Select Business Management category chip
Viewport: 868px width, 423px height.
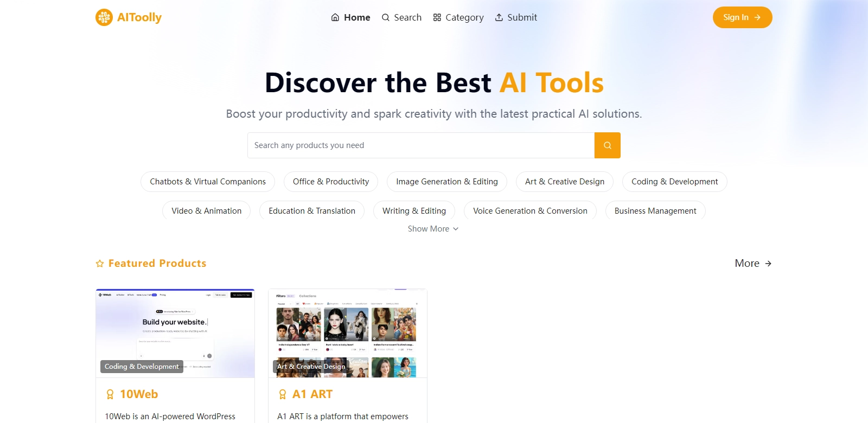click(x=655, y=210)
